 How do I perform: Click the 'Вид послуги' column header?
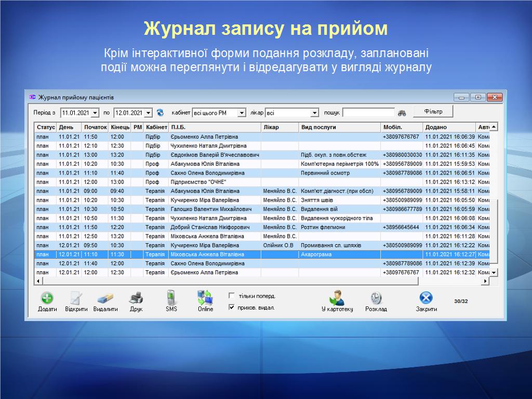(x=339, y=127)
